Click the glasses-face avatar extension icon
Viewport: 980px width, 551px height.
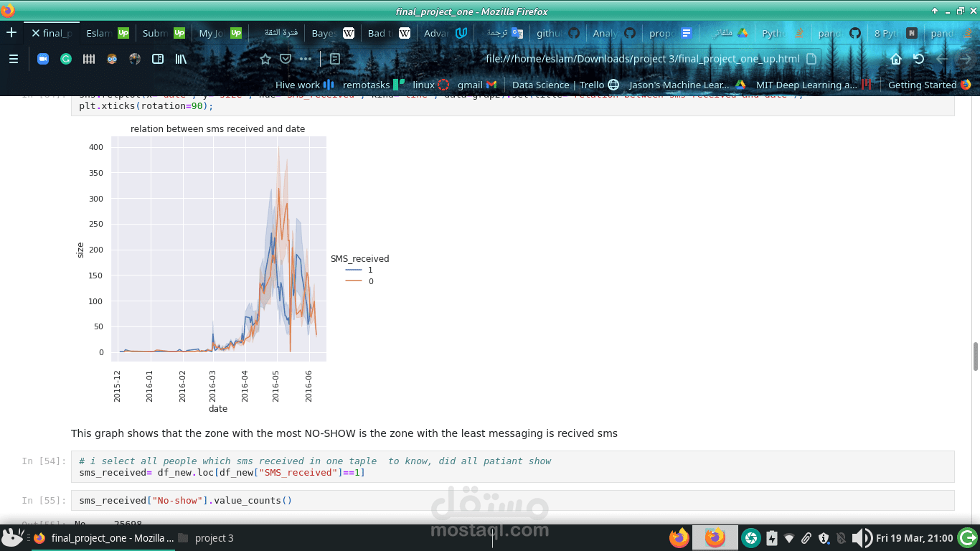click(x=112, y=59)
